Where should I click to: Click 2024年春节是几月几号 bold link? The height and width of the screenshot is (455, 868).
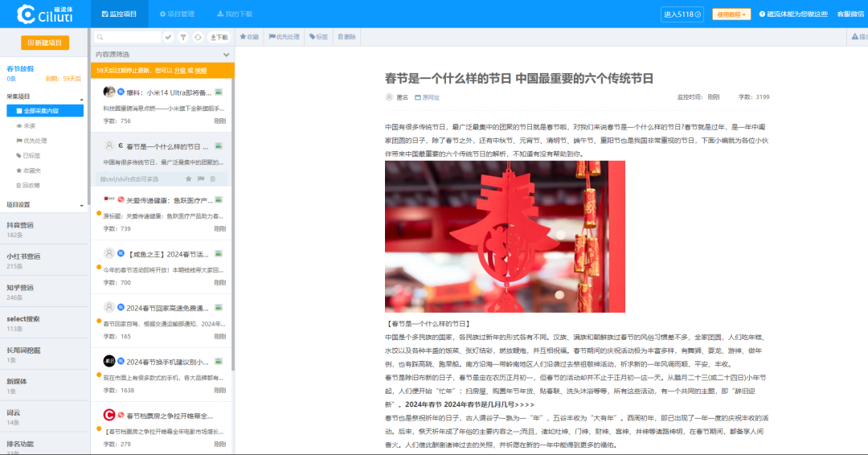tap(469, 404)
